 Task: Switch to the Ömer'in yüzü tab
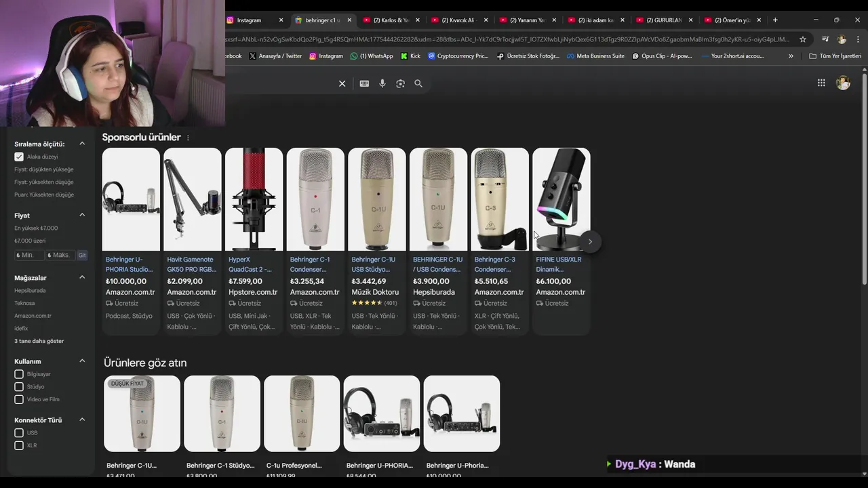[x=732, y=20]
